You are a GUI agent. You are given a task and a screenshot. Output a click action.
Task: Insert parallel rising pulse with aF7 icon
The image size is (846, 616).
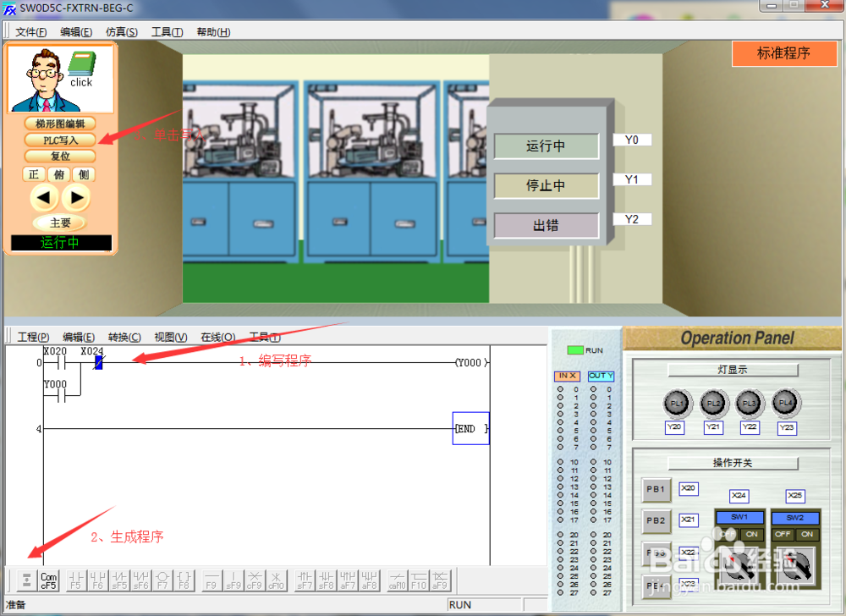348,580
